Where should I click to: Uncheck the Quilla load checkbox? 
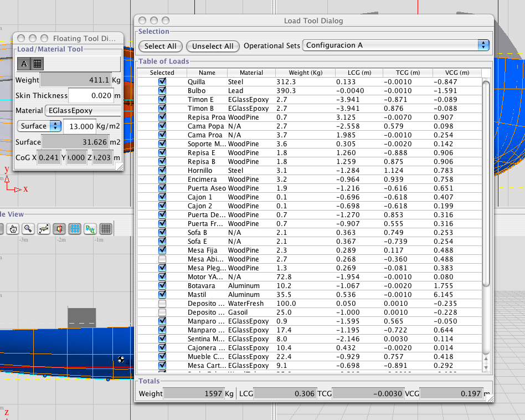(x=162, y=81)
